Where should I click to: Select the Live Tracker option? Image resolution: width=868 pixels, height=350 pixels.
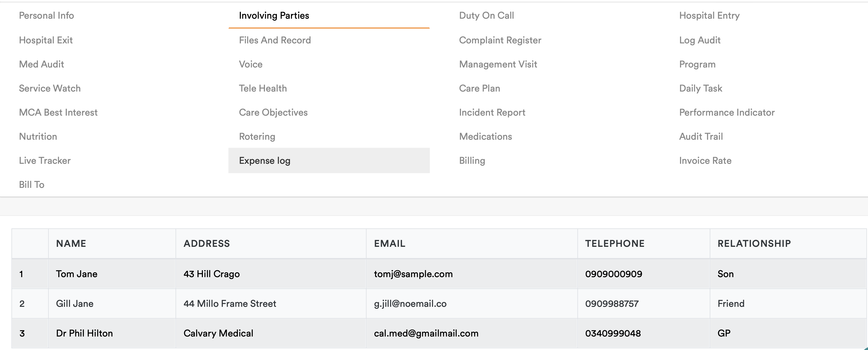[45, 160]
